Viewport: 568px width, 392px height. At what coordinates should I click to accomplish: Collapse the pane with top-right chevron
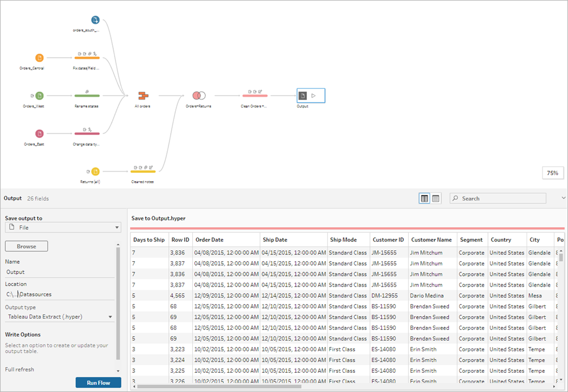click(563, 198)
